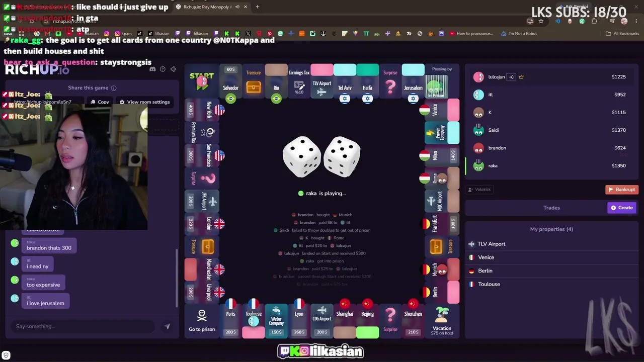Open the help question-mark icon in the RichUp header
Screen dimensions: 644x362
point(163,69)
